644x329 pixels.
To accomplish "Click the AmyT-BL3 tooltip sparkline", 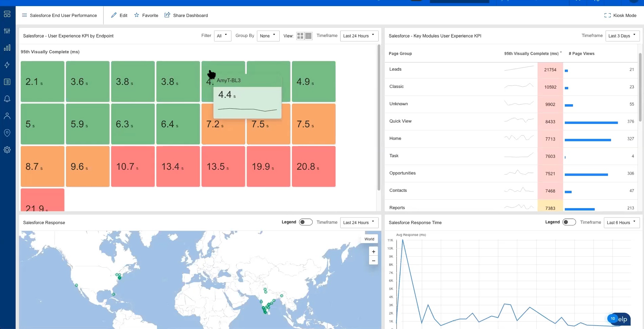I will click(x=247, y=109).
